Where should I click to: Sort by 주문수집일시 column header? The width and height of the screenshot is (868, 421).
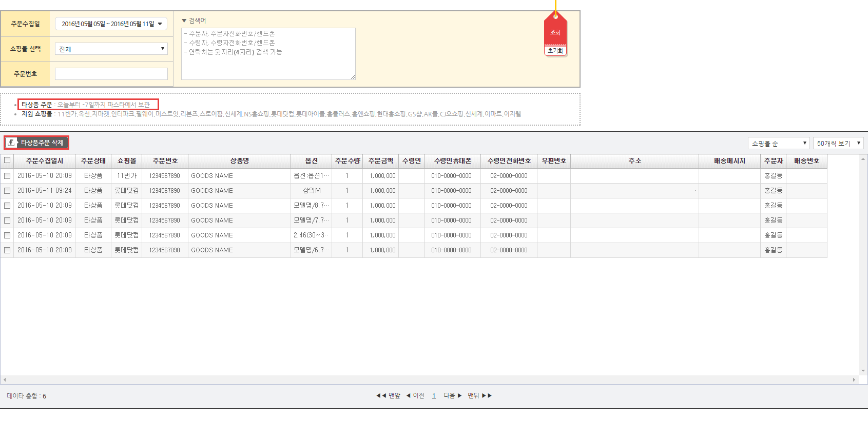[45, 161]
